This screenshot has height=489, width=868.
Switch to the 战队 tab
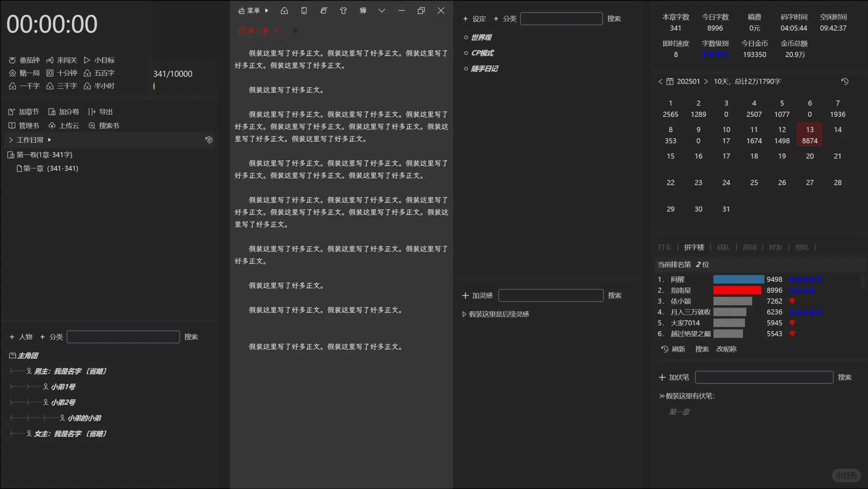point(723,247)
